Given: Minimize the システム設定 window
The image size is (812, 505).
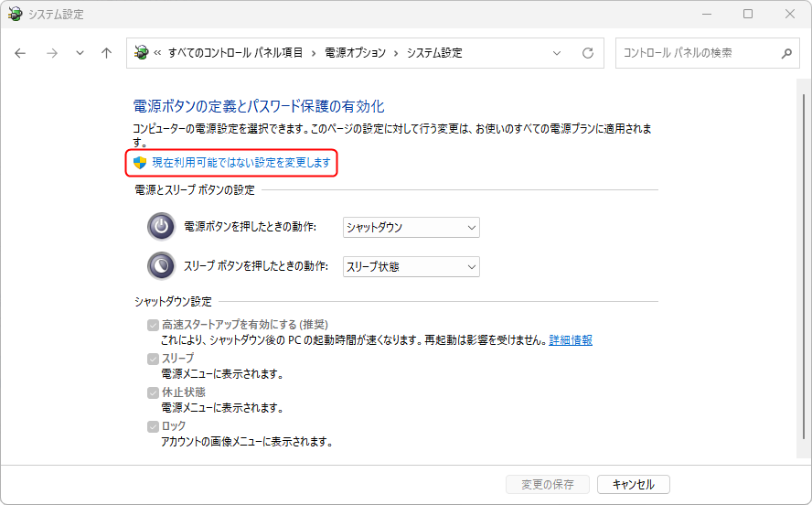Looking at the screenshot, I should [707, 14].
